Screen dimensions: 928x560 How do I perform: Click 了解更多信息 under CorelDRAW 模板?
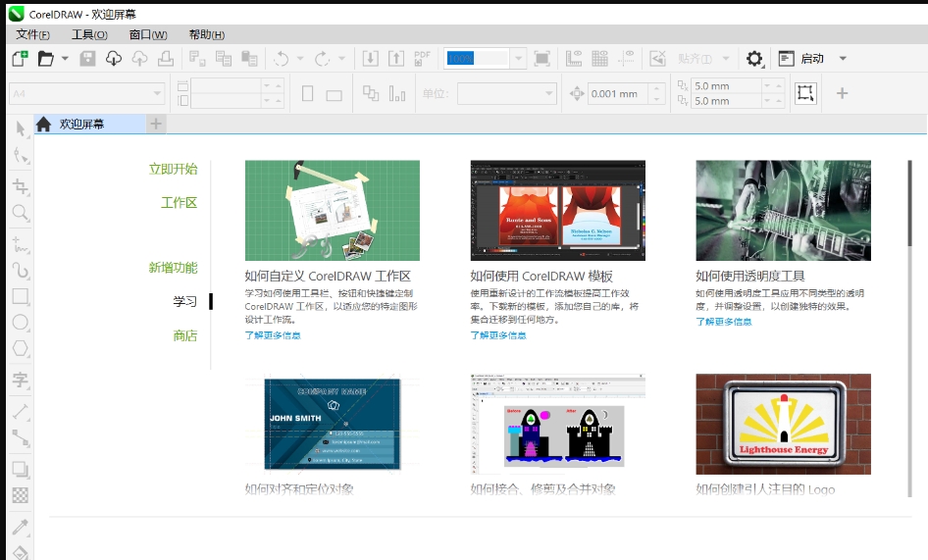point(498,335)
